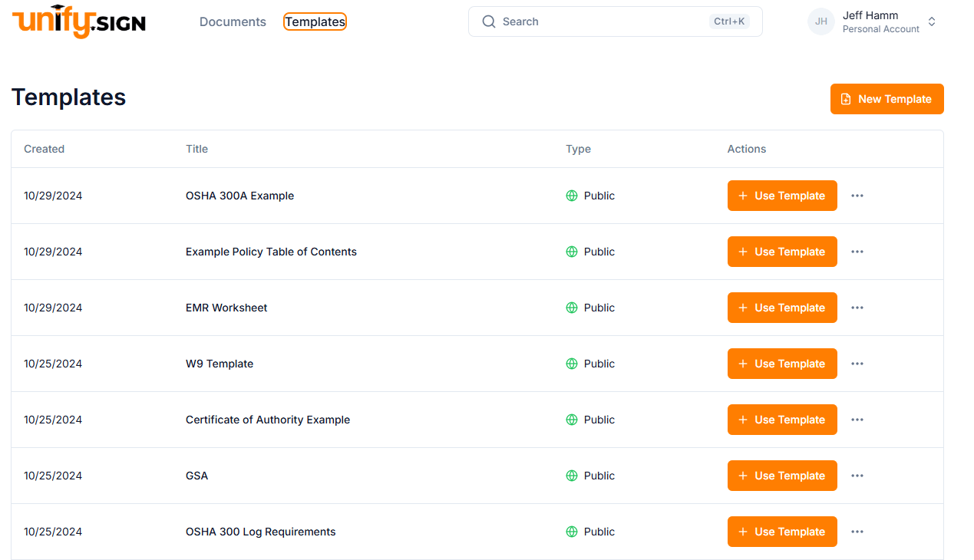This screenshot has width=974, height=560.
Task: Click the UnifySign logo
Action: (x=77, y=21)
